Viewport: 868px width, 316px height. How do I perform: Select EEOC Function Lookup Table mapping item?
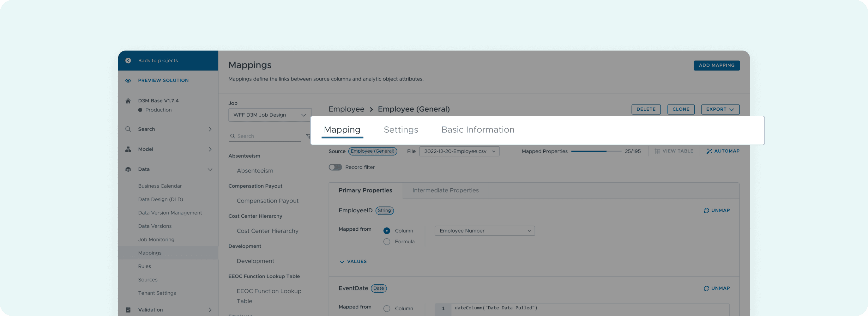point(269,296)
